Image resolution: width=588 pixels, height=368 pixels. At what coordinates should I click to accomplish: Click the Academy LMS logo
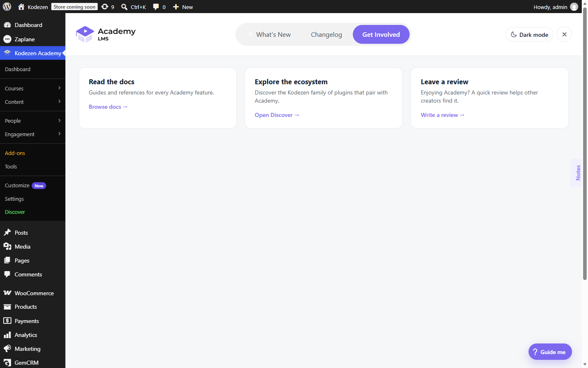106,34
